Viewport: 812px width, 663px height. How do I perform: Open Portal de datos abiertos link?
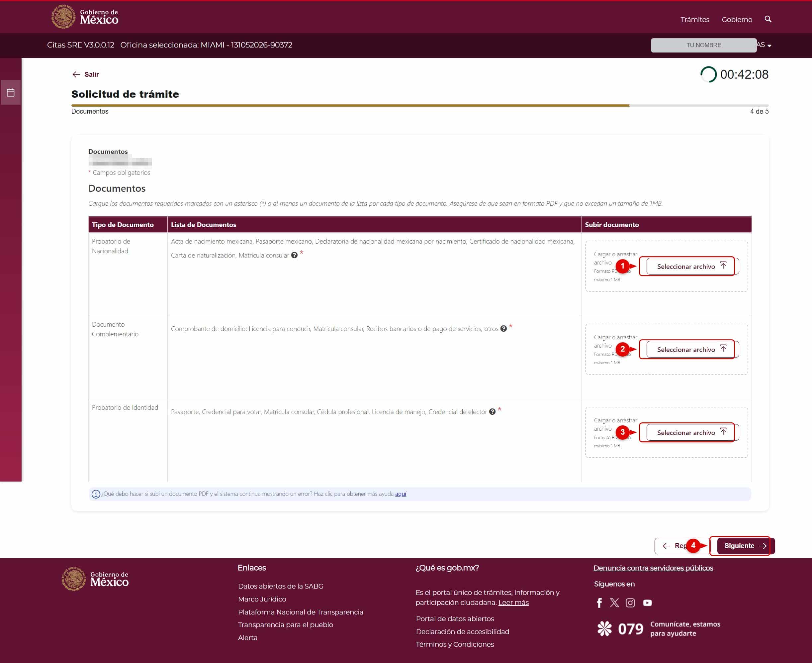tap(455, 619)
